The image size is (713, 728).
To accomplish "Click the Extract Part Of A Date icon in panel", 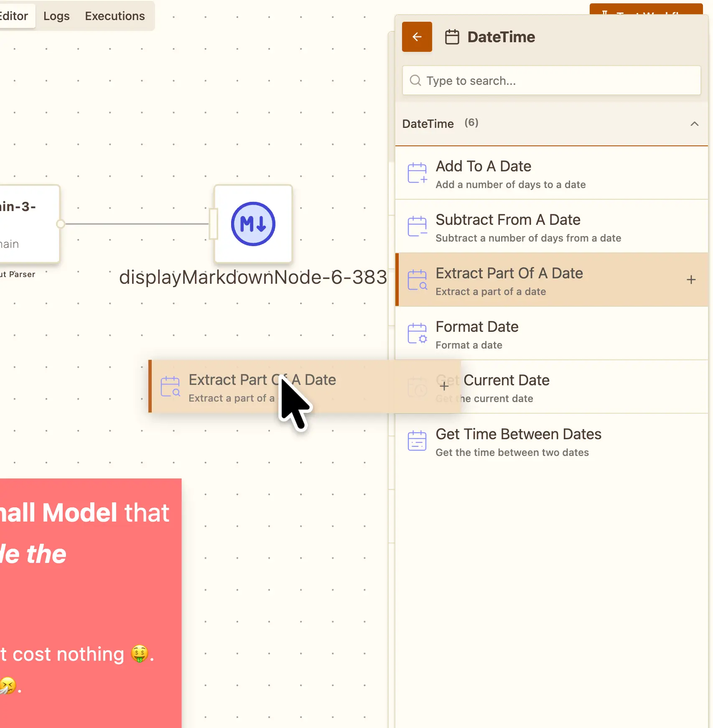I will click(x=417, y=280).
